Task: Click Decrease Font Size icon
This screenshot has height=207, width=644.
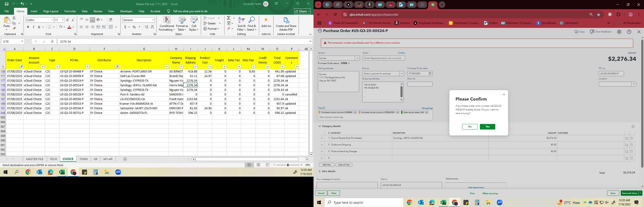Action: click(73, 20)
